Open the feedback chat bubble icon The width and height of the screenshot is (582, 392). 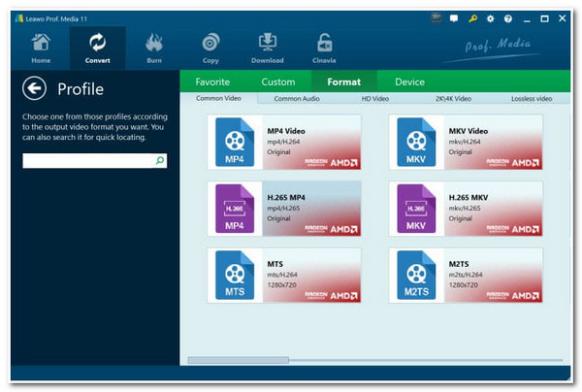click(454, 18)
